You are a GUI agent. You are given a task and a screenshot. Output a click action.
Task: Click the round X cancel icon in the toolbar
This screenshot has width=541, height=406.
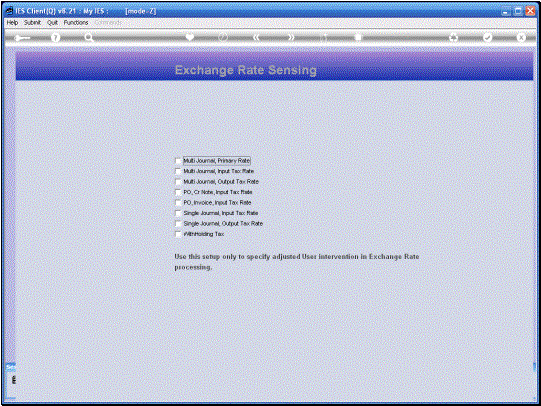(521, 37)
